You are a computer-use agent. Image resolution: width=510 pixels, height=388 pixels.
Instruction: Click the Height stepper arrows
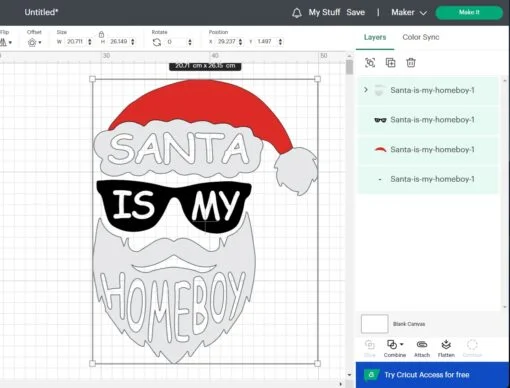coord(133,42)
